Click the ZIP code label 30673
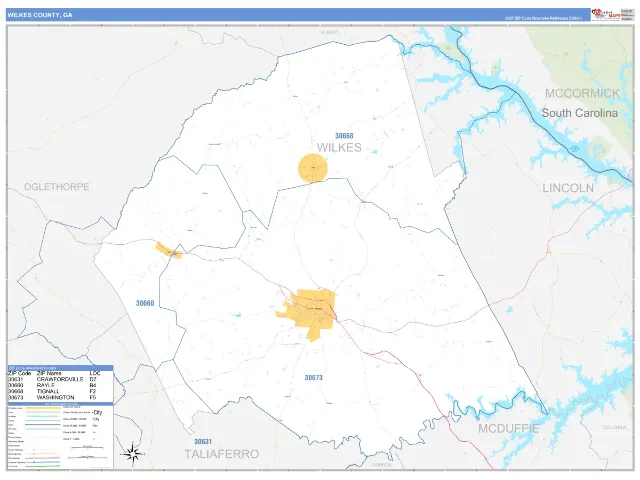This screenshot has width=640, height=480. [313, 378]
